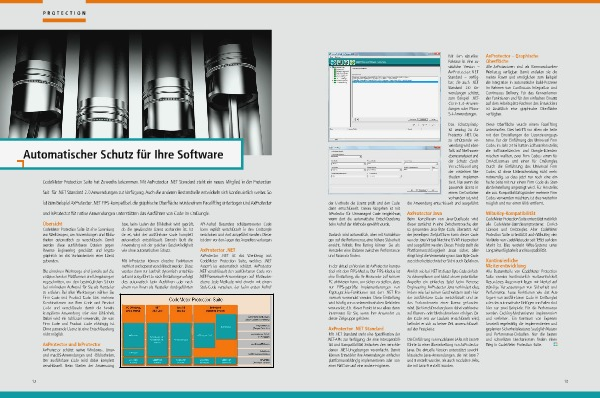Open the CodeMeter Protection Suite diagram
The height and width of the screenshot is (398, 600).
click(197, 331)
